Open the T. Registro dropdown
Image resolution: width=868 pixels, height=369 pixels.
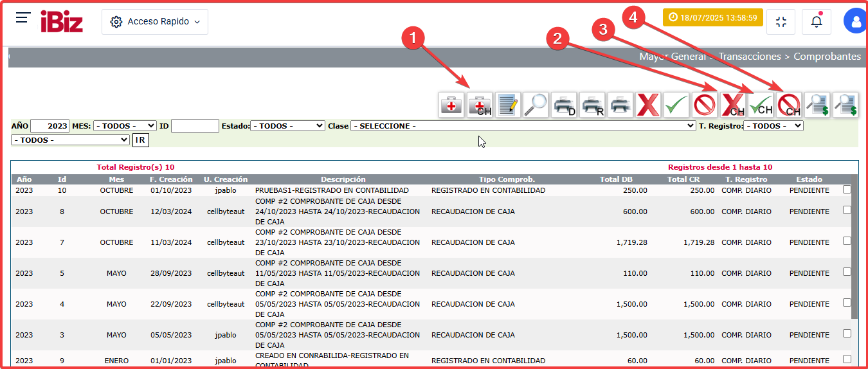coord(773,126)
